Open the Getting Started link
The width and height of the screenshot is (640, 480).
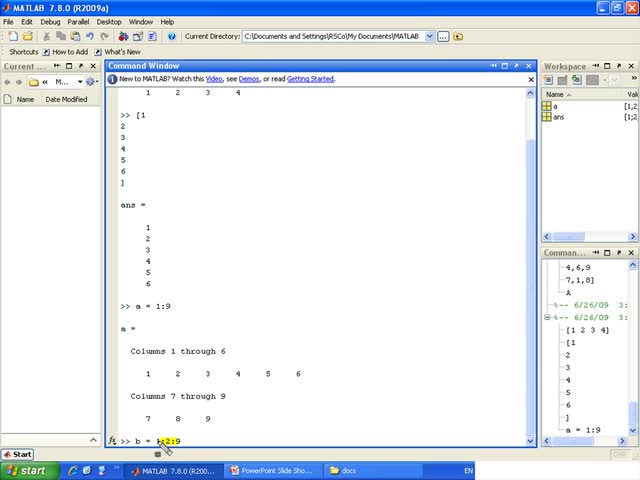coord(311,79)
